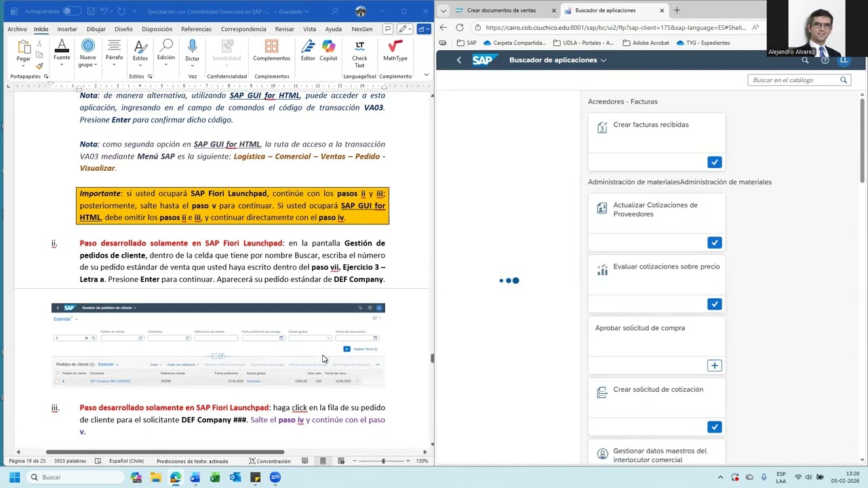This screenshot has height=488, width=868.
Task: Switch to the Insertar ribbon tab
Action: [67, 29]
